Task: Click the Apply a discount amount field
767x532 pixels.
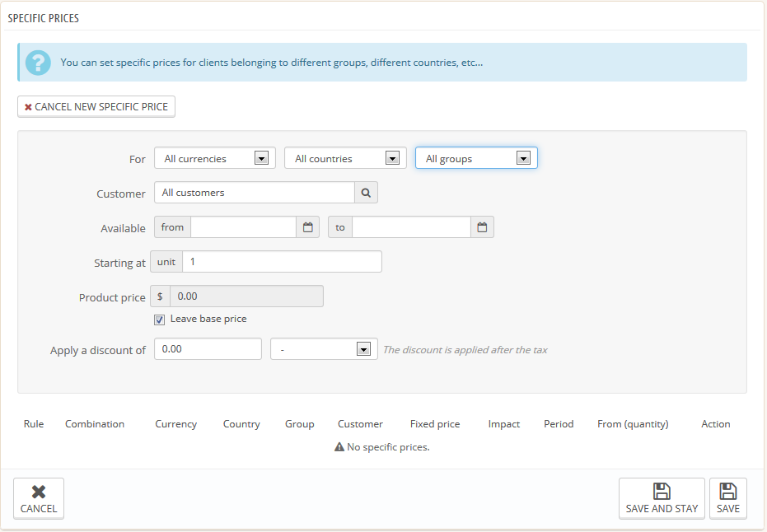Action: pyautogui.click(x=208, y=349)
